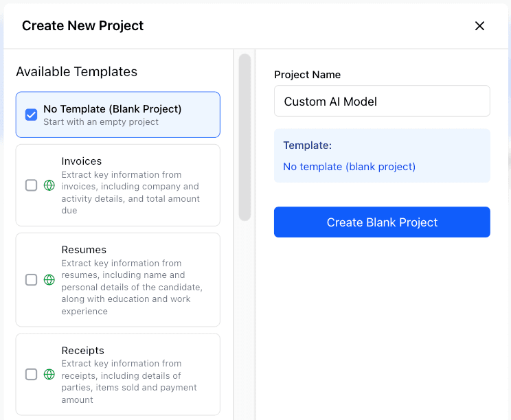Click the 'No template (blank project)' summary text
Viewport: 511px width, 420px height.
tap(349, 167)
